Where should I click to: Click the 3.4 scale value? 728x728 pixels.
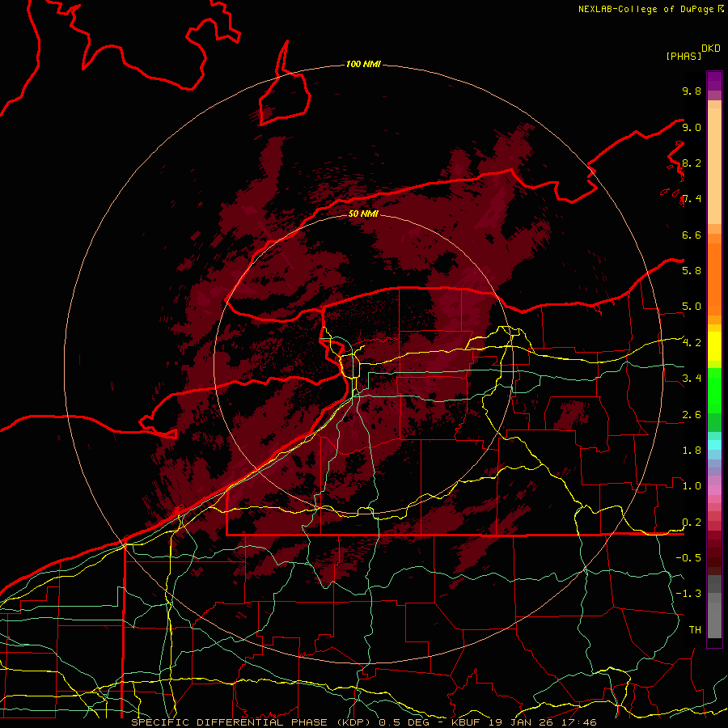point(692,378)
